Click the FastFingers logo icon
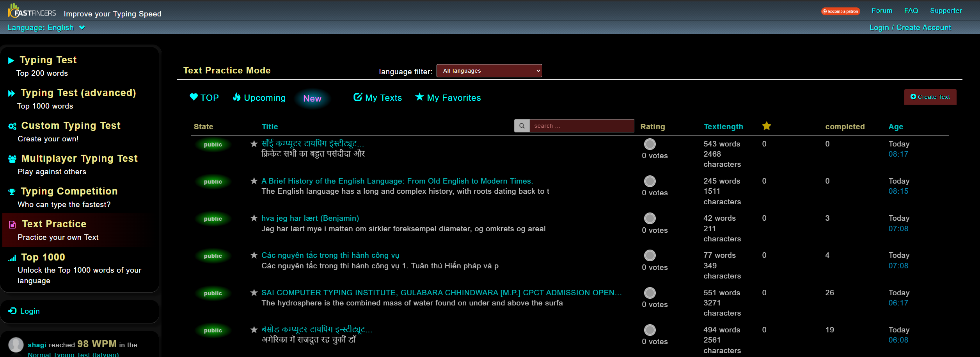This screenshot has width=980, height=357. pos(14,11)
